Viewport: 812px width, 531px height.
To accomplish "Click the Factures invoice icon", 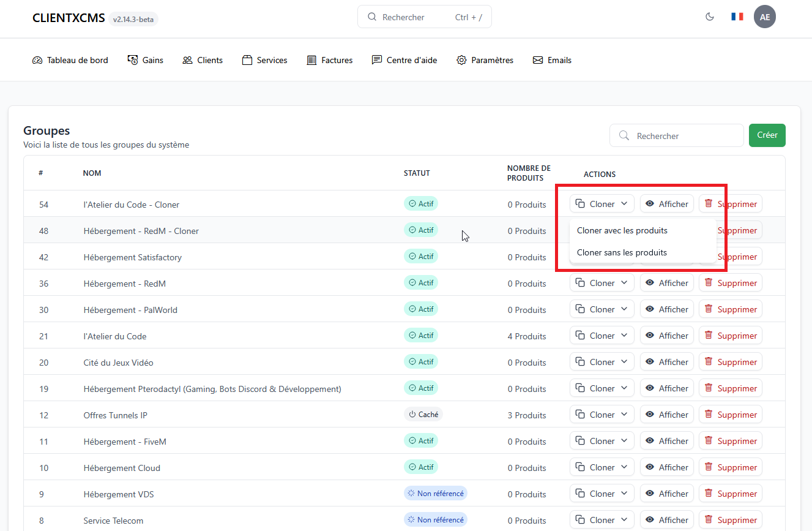I will (x=311, y=60).
